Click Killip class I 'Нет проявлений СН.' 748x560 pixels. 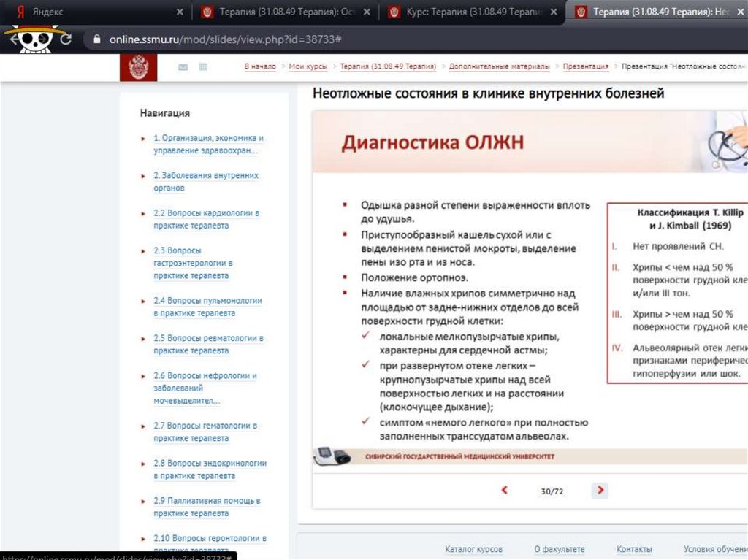click(678, 246)
